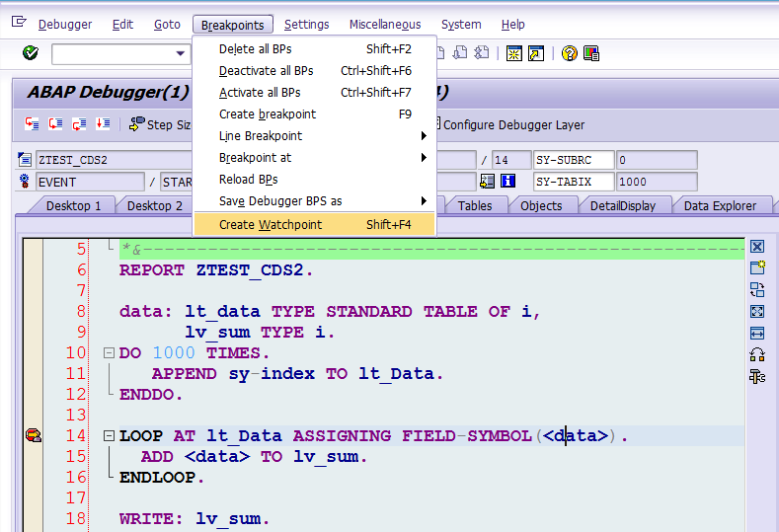Click the last page document icon
The image size is (779, 532).
[x=482, y=52]
